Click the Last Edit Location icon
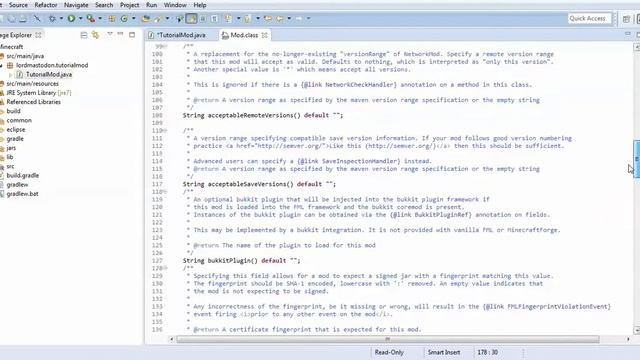 pos(268,18)
